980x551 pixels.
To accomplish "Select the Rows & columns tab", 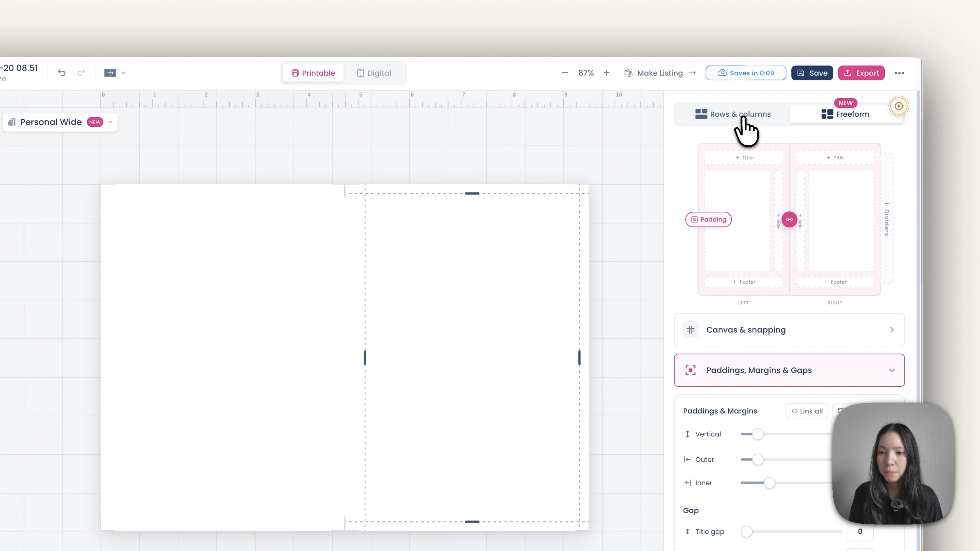I will 733,114.
